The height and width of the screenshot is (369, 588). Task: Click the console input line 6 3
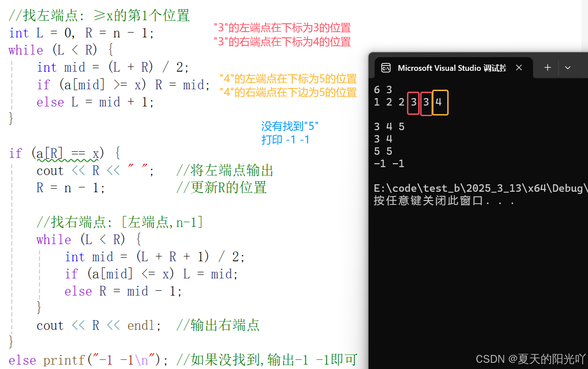coord(383,90)
